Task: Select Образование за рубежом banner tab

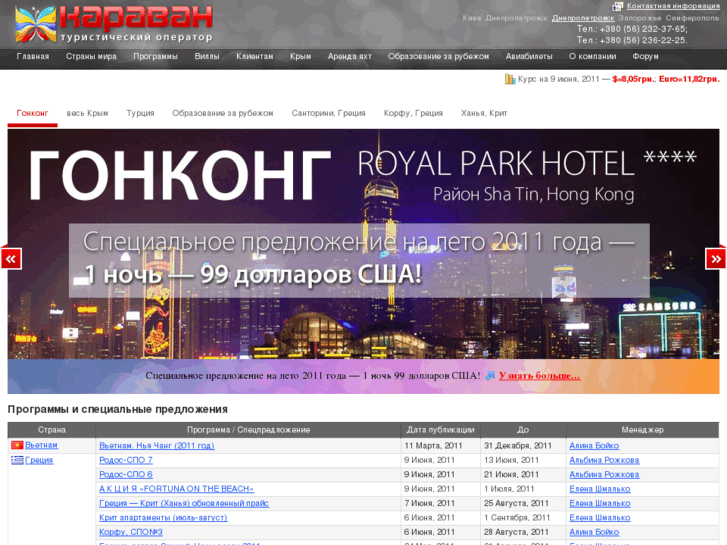Action: (223, 113)
